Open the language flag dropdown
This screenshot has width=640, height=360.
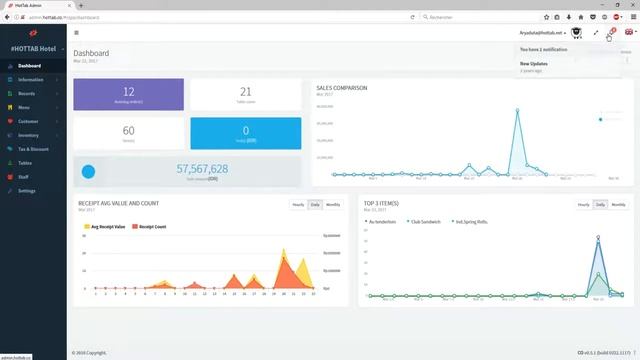click(631, 32)
